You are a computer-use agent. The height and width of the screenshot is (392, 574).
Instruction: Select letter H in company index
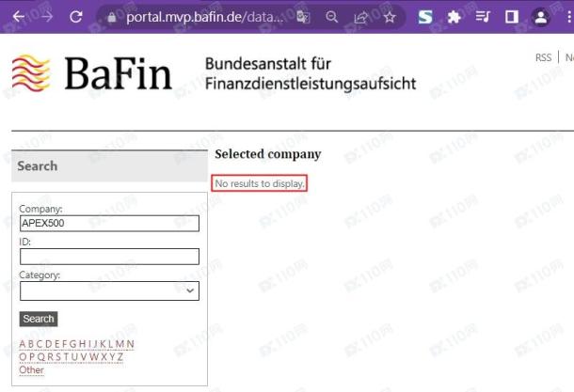[x=83, y=344]
